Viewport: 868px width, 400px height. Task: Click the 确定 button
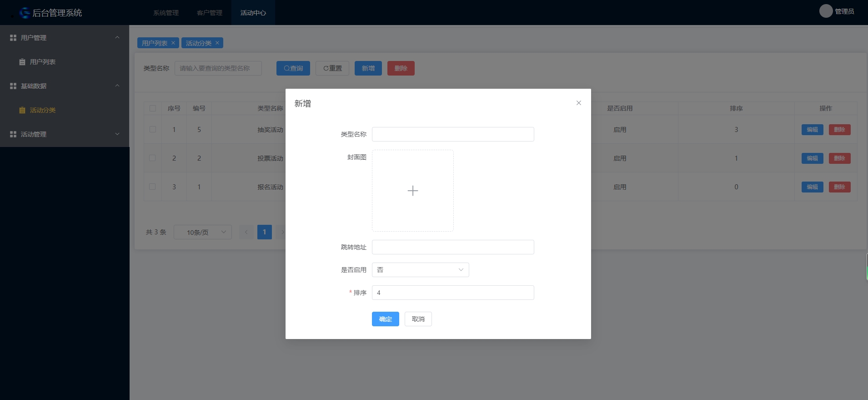[385, 319]
